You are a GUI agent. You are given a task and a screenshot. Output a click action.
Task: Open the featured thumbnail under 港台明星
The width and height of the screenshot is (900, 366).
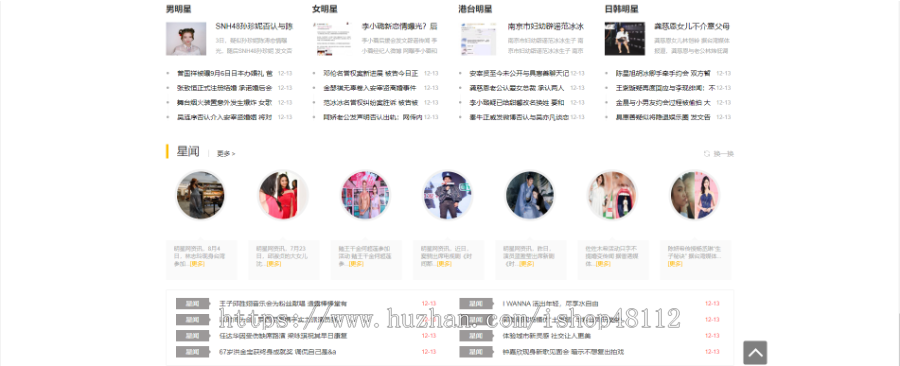pyautogui.click(x=479, y=38)
